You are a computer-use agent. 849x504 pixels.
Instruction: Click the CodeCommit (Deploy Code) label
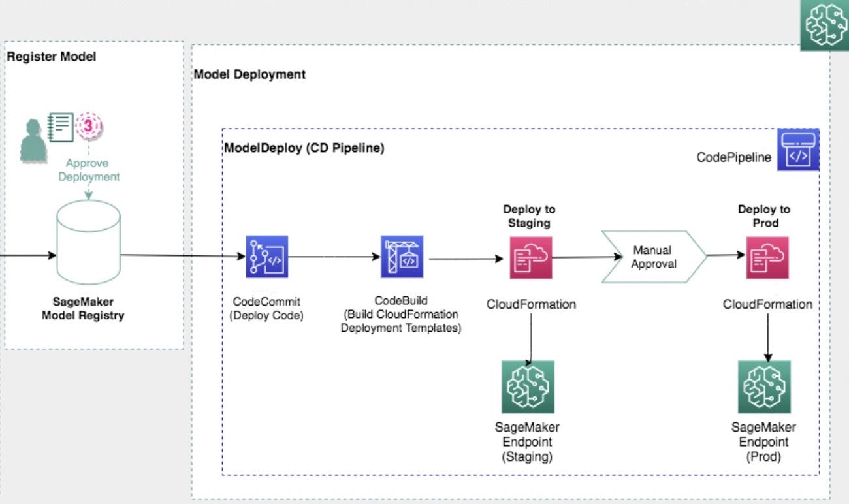point(268,309)
